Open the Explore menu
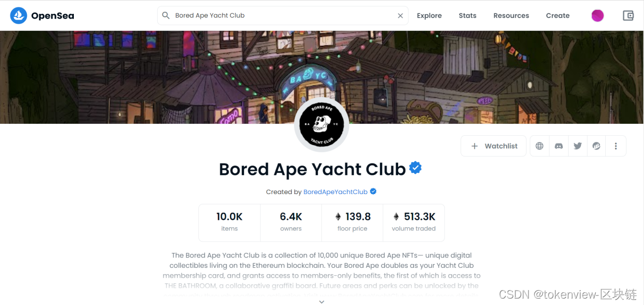 429,15
